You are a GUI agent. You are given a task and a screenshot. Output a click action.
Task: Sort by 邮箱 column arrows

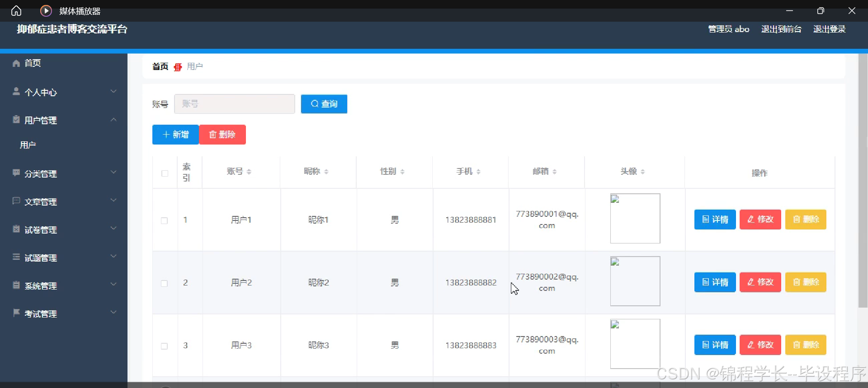[x=554, y=172]
